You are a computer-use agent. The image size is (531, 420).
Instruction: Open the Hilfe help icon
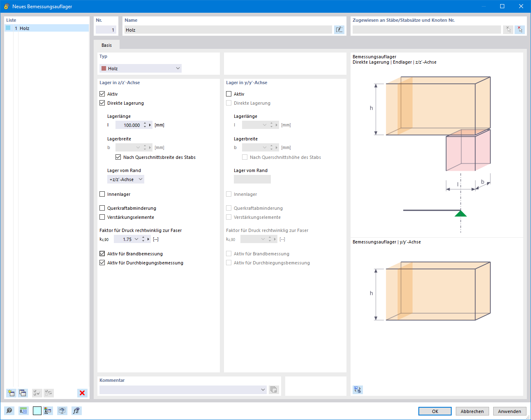(9, 411)
